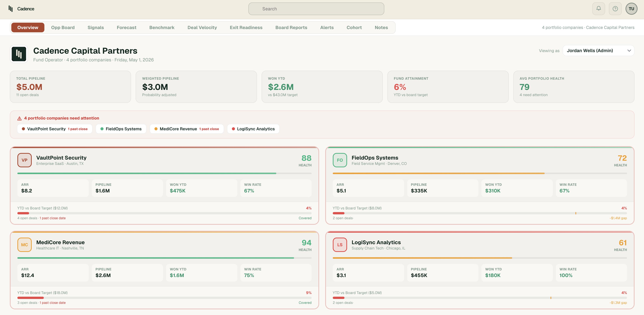Image resolution: width=644 pixels, height=315 pixels.
Task: Click the MediCore Revenue attention chip
Action: click(187, 129)
